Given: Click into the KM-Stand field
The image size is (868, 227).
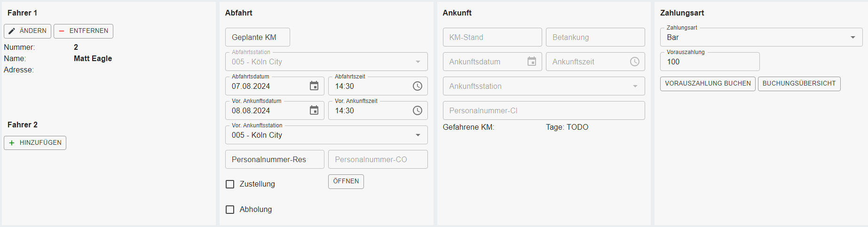Looking at the screenshot, I should click(x=492, y=38).
